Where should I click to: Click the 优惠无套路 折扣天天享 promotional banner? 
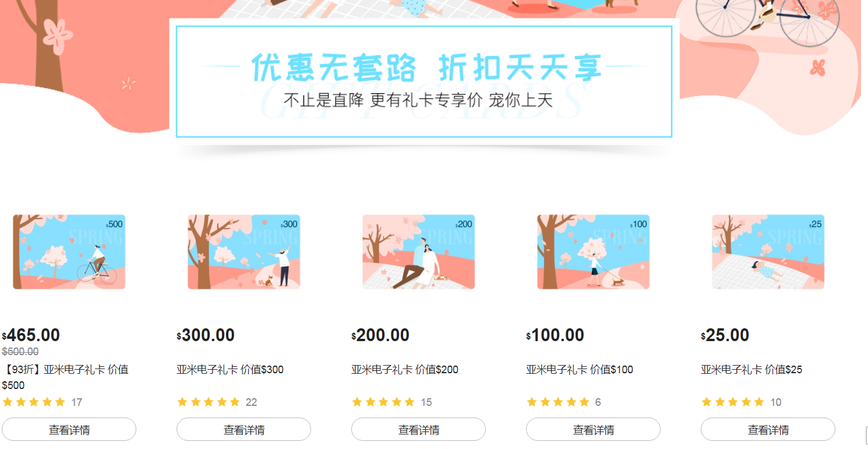click(x=424, y=82)
